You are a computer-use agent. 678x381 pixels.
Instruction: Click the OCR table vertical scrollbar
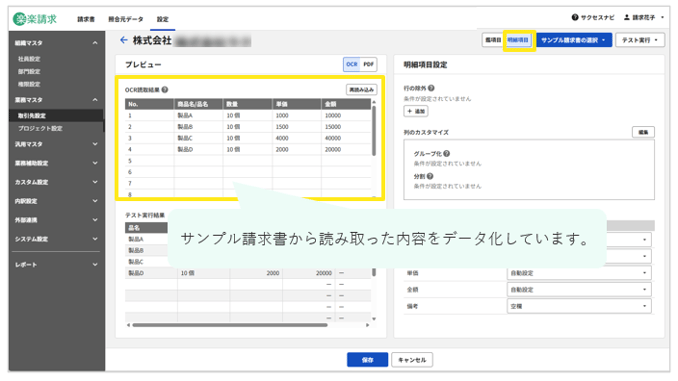(x=374, y=130)
